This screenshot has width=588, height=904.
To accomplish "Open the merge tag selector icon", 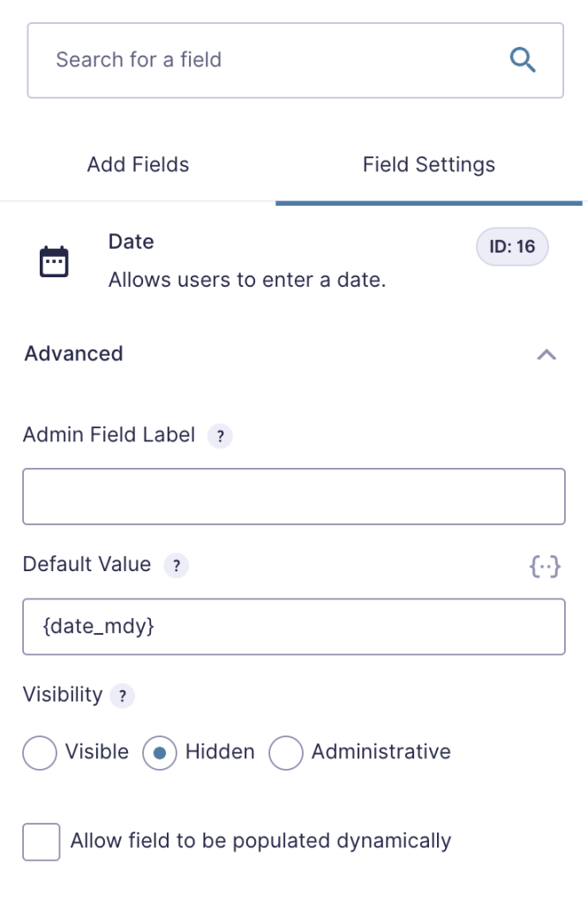I will coord(546,566).
